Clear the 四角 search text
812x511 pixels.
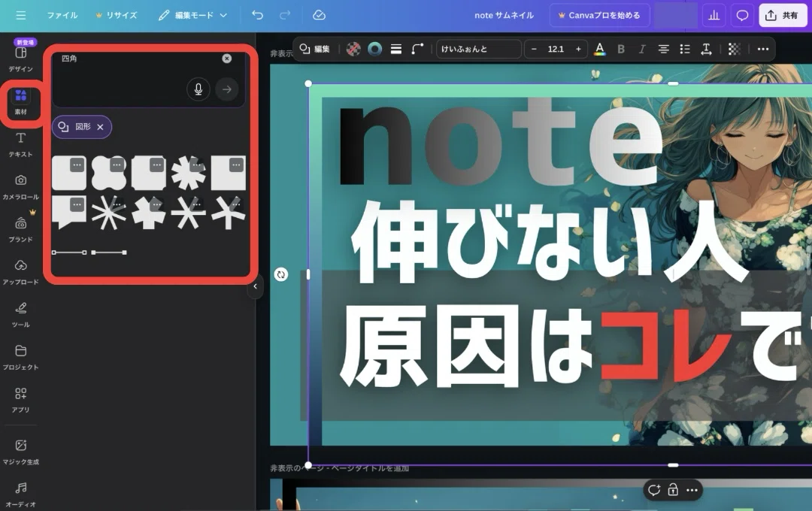click(x=227, y=59)
